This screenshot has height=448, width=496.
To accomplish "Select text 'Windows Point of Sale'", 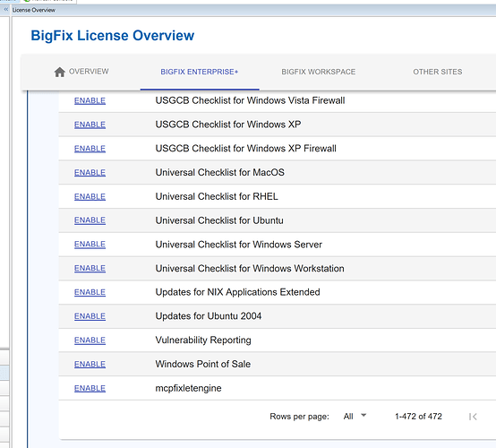I will click(x=202, y=364).
